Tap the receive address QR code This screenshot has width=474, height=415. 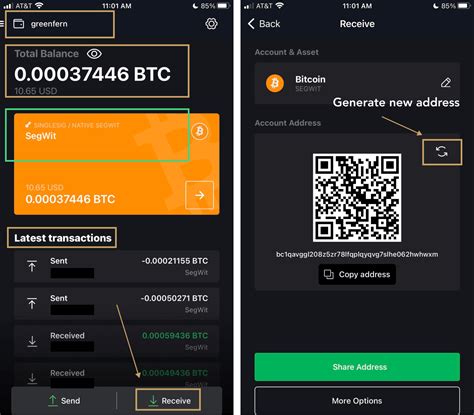point(357,197)
